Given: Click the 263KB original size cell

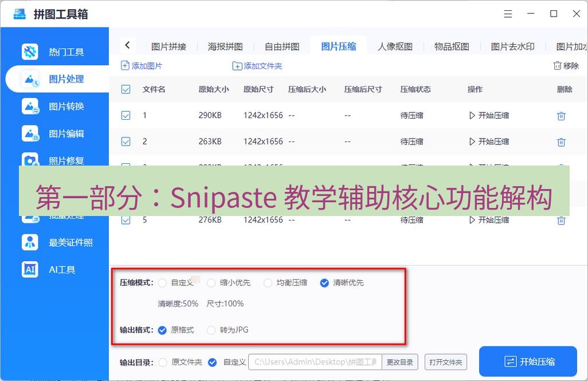Looking at the screenshot, I should (x=210, y=142).
